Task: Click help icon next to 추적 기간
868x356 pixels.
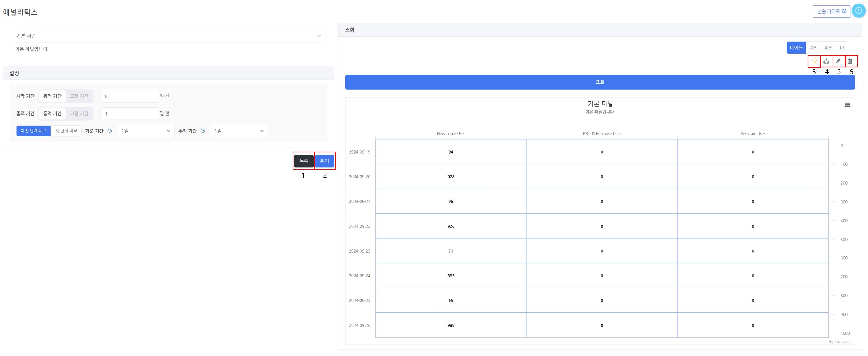Action: click(203, 131)
